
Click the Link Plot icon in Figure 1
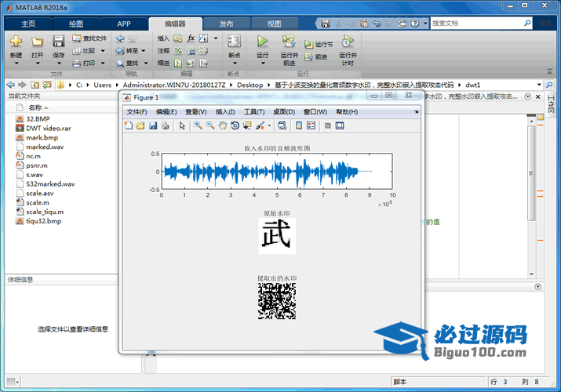point(282,125)
